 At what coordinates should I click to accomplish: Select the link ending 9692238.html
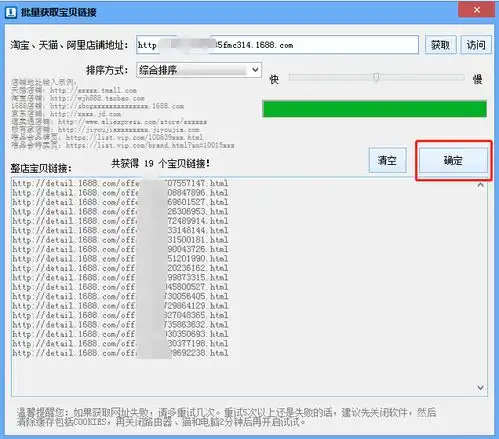click(x=120, y=353)
